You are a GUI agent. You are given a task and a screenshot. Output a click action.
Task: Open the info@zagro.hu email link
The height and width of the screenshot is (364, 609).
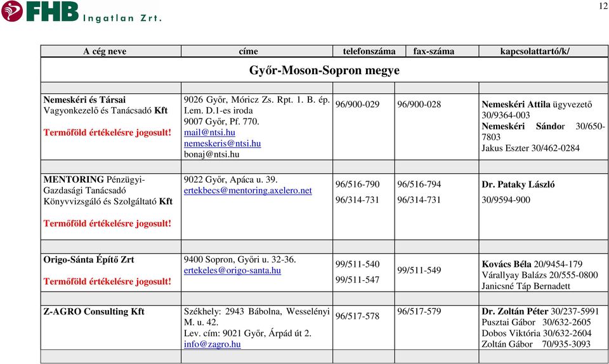click(212, 344)
